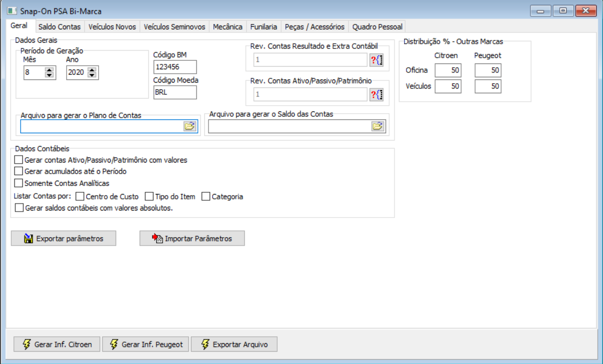Focus the Código BM field
The width and height of the screenshot is (603, 364).
pyautogui.click(x=175, y=67)
